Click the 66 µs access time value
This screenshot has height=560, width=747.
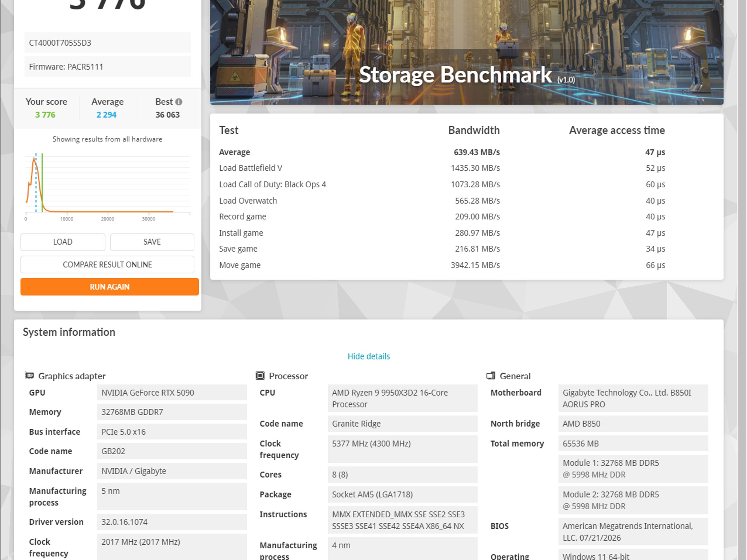coord(655,265)
